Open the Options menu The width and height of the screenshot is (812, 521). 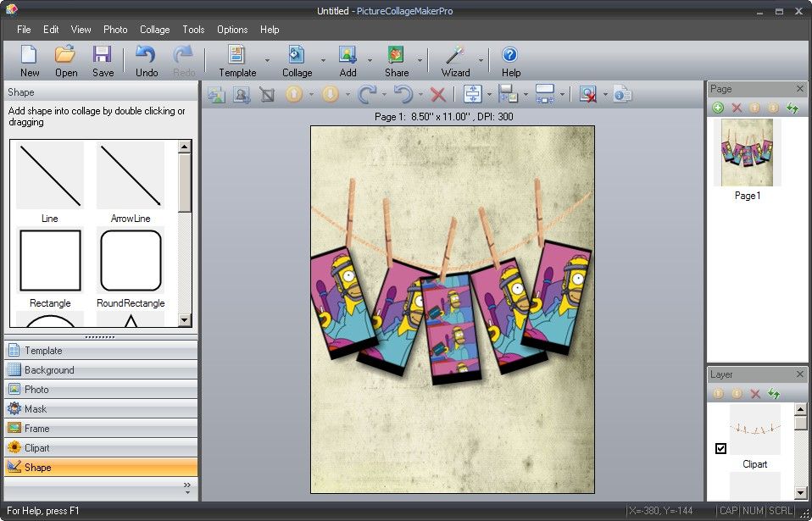click(232, 29)
